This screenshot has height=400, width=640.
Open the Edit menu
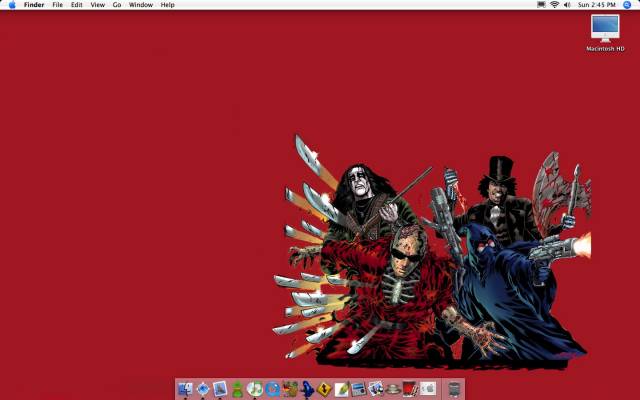pos(77,5)
